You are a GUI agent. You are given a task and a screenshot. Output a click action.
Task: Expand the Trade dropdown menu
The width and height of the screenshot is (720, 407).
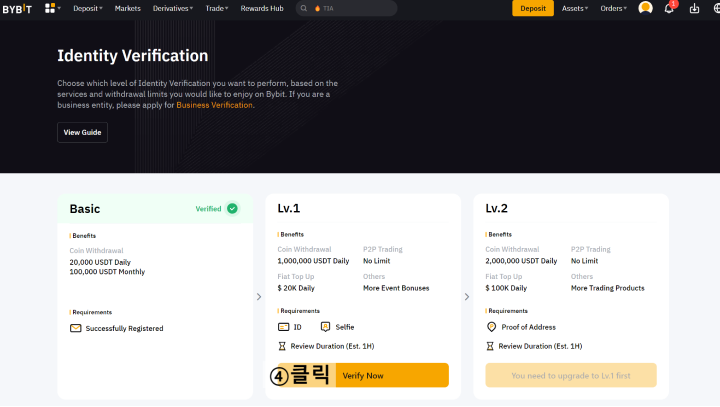pos(217,8)
